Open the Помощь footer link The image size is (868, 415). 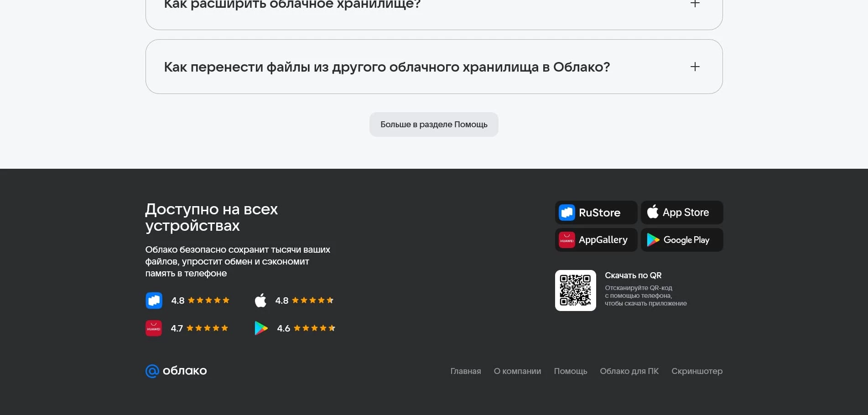[570, 371]
